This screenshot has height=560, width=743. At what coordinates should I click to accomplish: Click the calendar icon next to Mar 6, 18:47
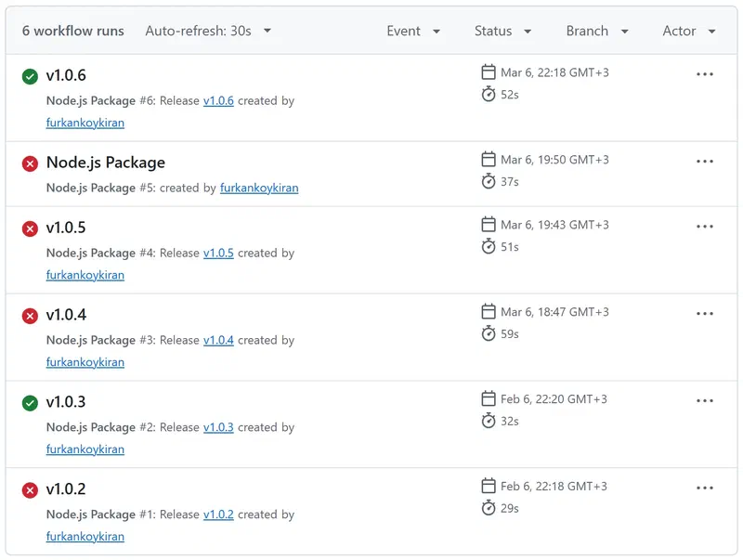489,311
